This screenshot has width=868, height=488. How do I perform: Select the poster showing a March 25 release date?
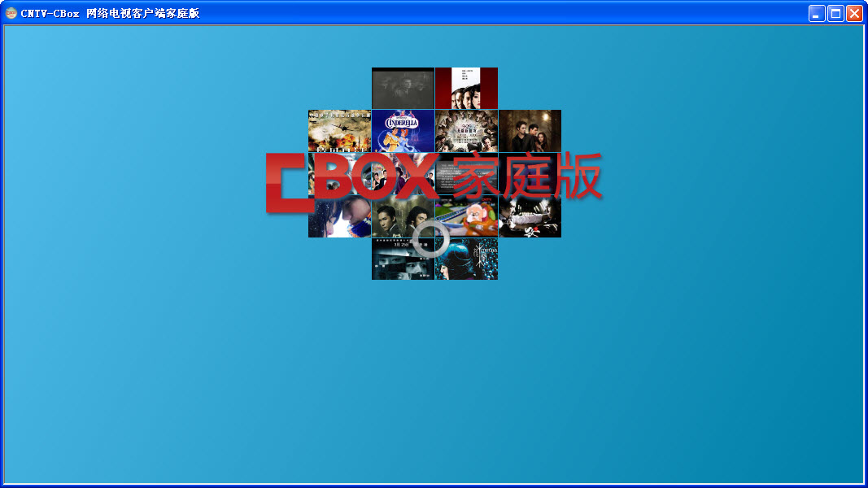402,258
